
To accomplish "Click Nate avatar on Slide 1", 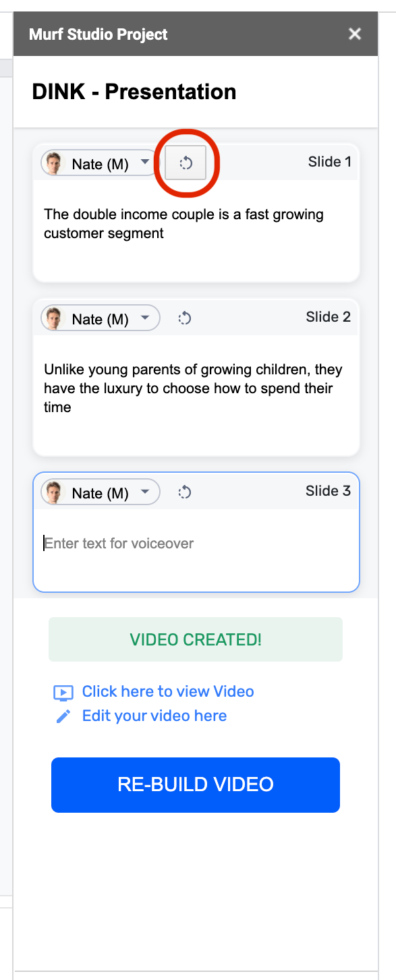I will (x=54, y=163).
